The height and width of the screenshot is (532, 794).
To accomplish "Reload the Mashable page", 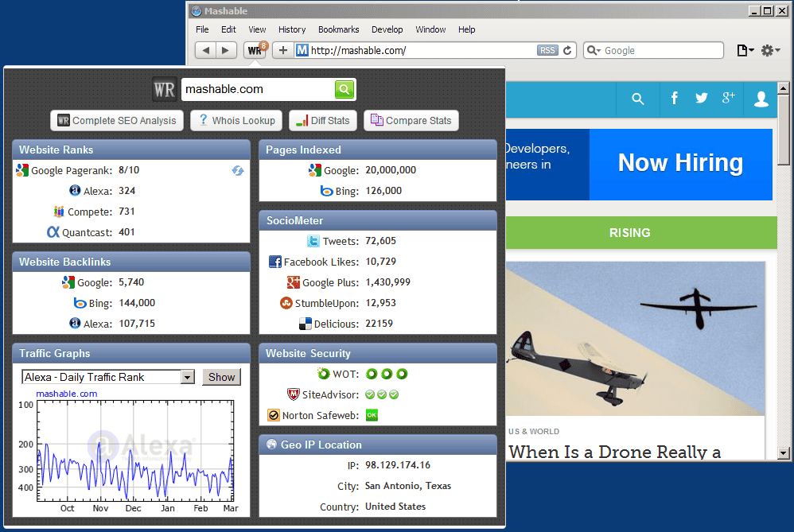I will [x=567, y=50].
